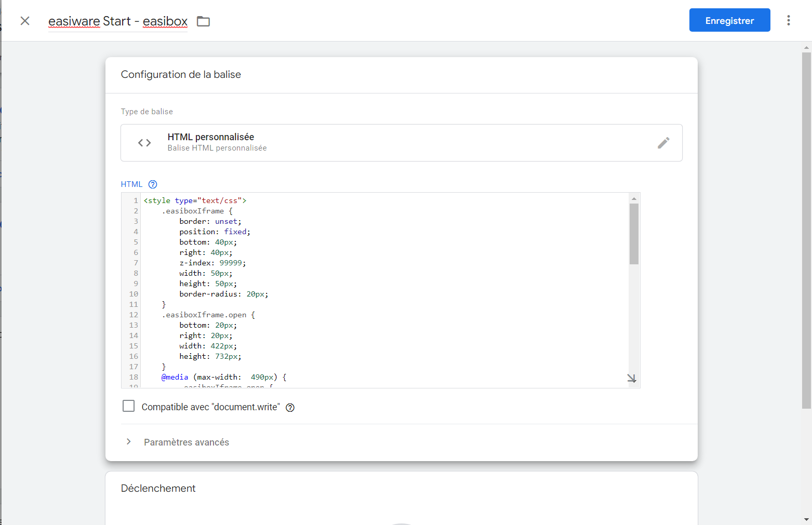The image size is (812, 525).
Task: Click the tag name field easiware Start - easibox
Action: pos(118,21)
